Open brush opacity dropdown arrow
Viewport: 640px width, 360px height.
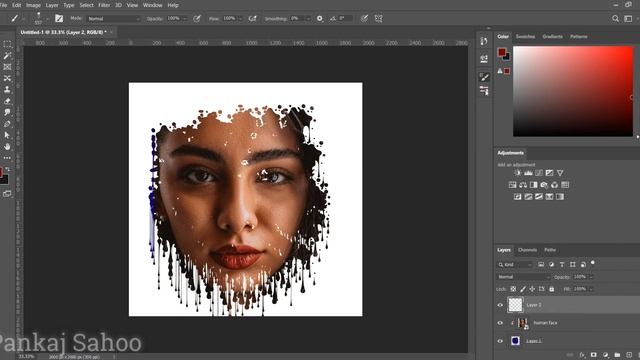(x=185, y=19)
